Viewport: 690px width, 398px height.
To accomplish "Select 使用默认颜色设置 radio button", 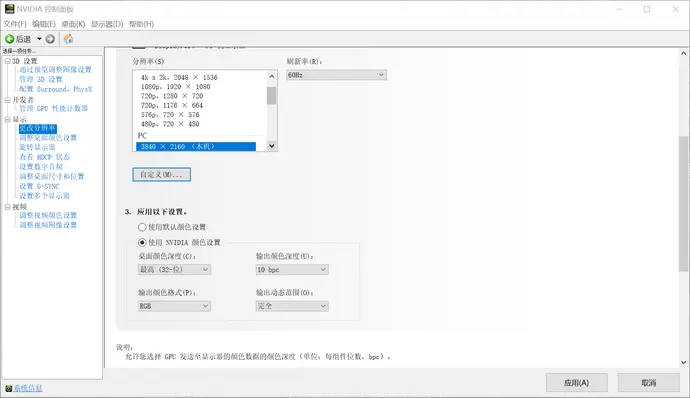I will [x=142, y=227].
